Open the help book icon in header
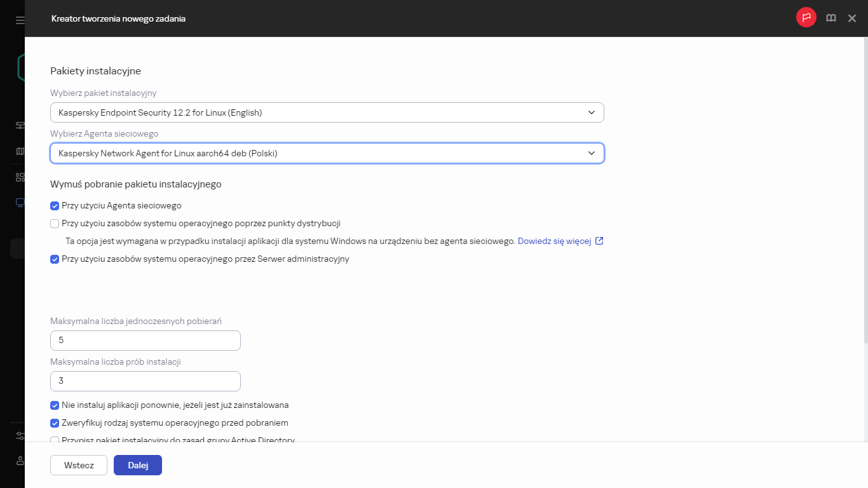Screen dimensions: 868x488 (x=831, y=18)
